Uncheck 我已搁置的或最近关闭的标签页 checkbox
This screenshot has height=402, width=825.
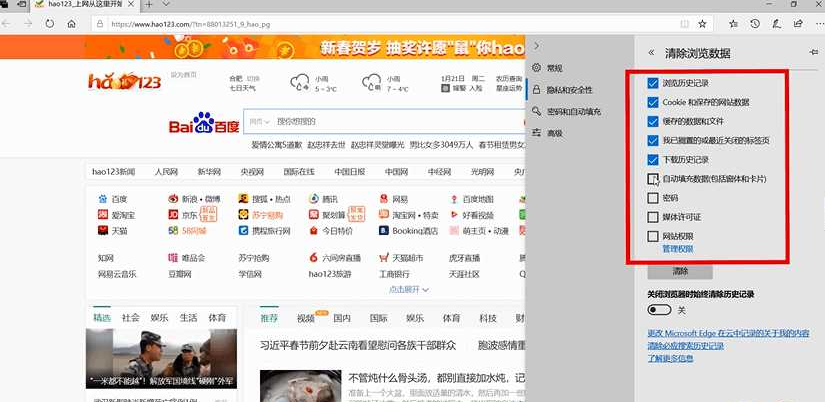[653, 140]
